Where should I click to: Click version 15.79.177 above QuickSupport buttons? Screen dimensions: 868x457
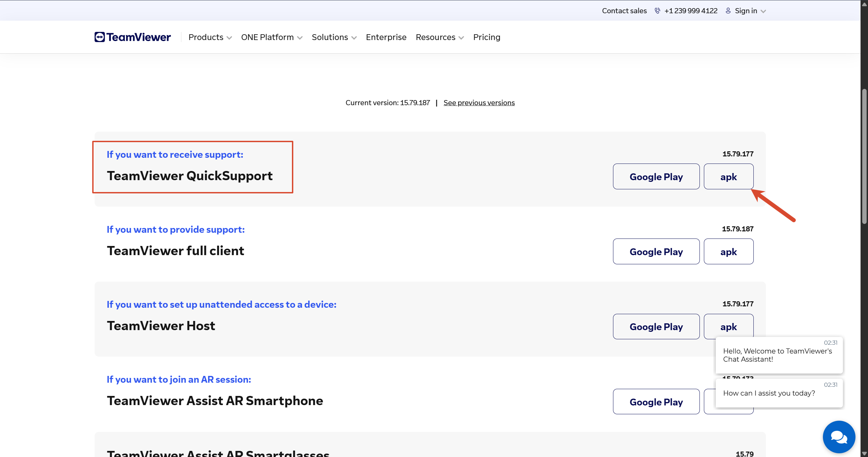click(x=738, y=154)
